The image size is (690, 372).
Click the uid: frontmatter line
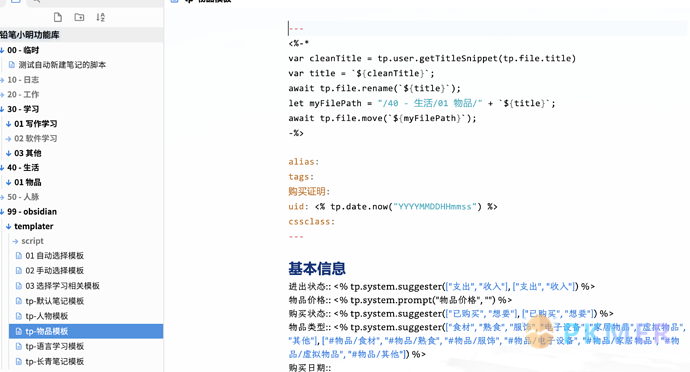393,206
